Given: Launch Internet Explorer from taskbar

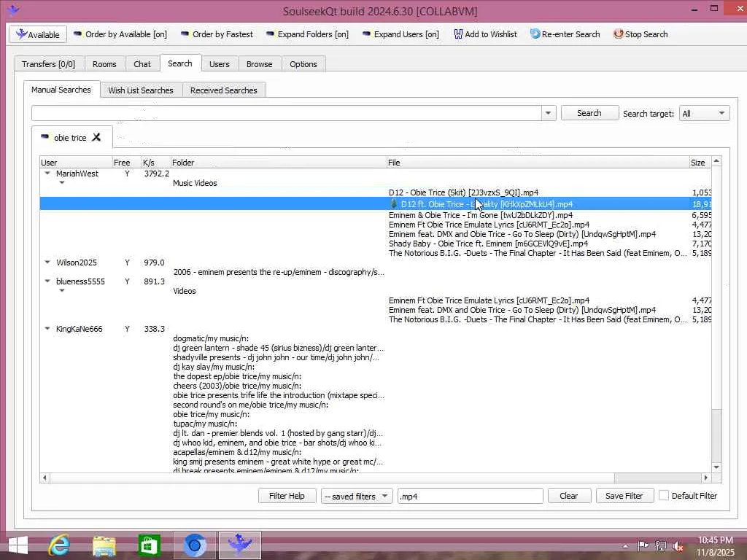Looking at the screenshot, I should pyautogui.click(x=60, y=545).
